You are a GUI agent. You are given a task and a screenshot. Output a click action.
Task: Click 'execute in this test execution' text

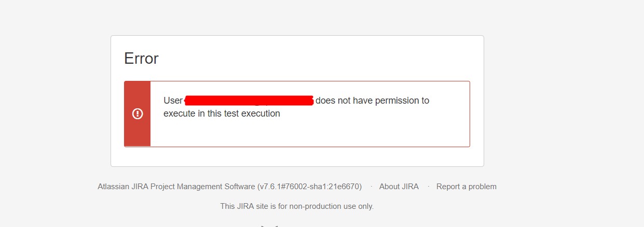[x=222, y=113]
